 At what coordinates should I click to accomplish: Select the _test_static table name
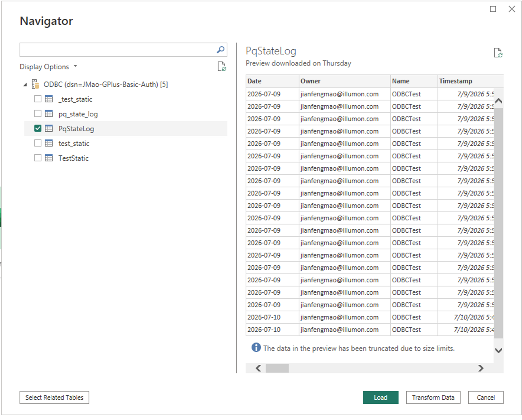(75, 99)
